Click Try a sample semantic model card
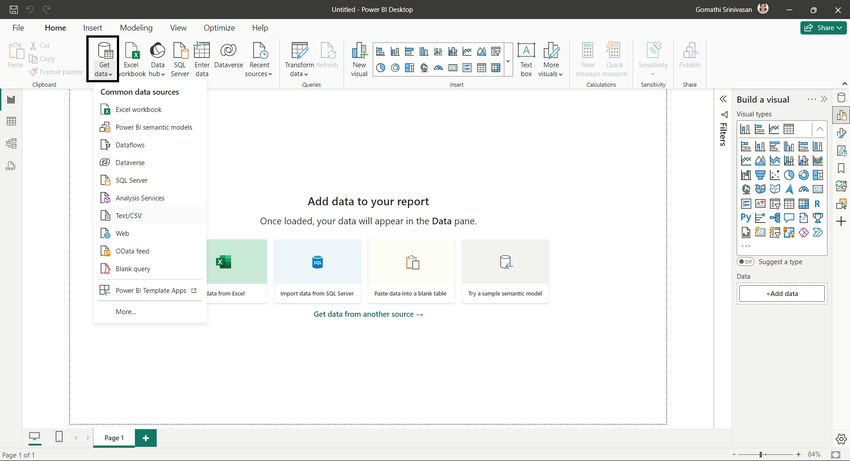 pos(505,271)
